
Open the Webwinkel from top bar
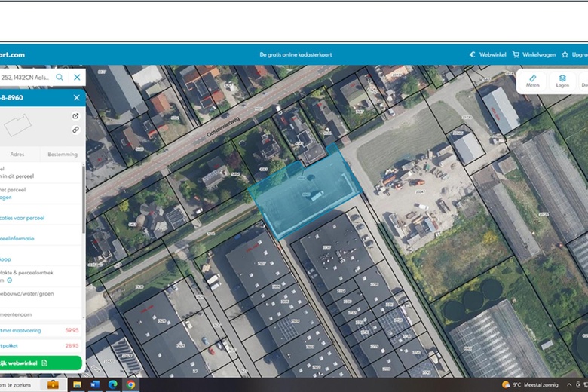[488, 54]
